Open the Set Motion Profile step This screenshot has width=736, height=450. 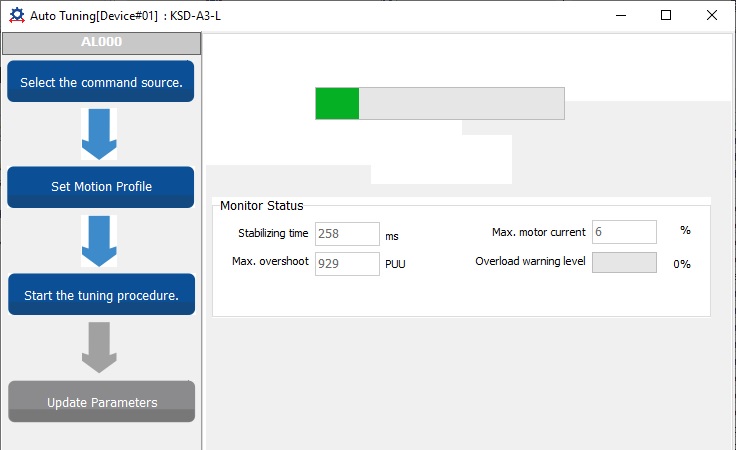(x=100, y=187)
